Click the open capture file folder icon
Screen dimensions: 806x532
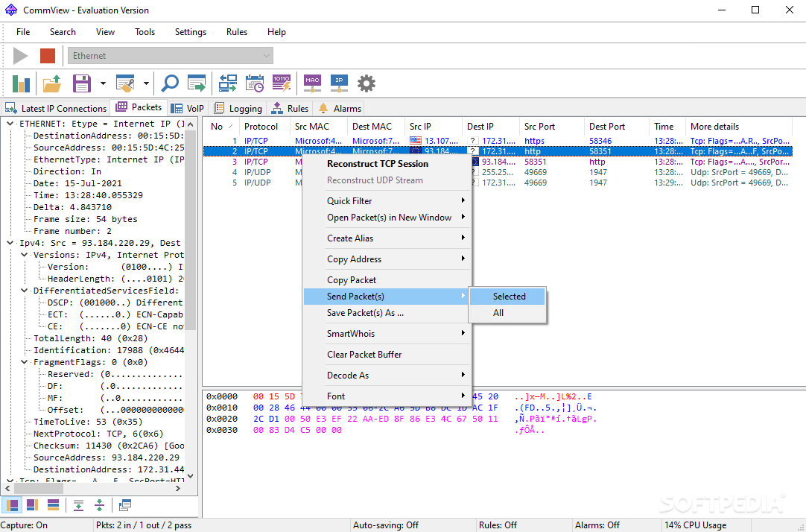52,83
